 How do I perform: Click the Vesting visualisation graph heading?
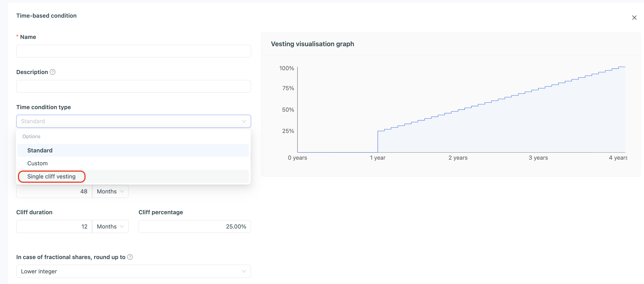pos(312,44)
